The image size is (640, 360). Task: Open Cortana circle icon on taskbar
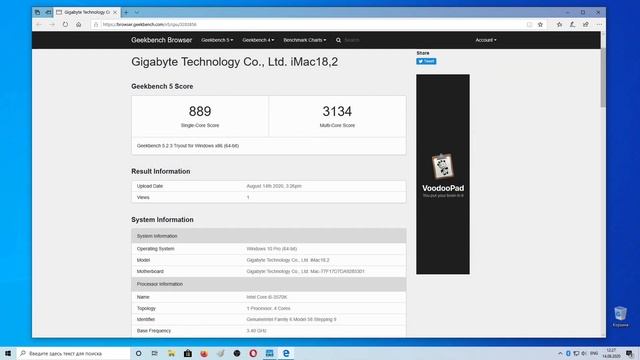coord(138,353)
